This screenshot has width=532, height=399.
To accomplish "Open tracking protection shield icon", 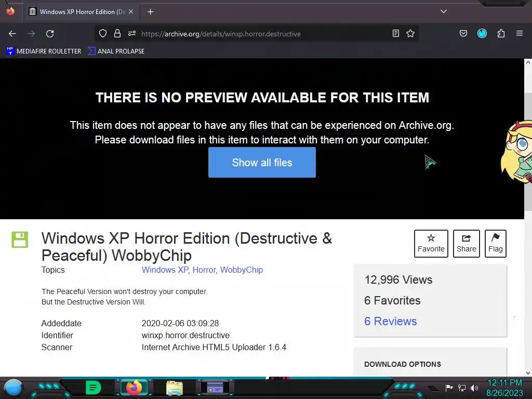I will pos(103,33).
